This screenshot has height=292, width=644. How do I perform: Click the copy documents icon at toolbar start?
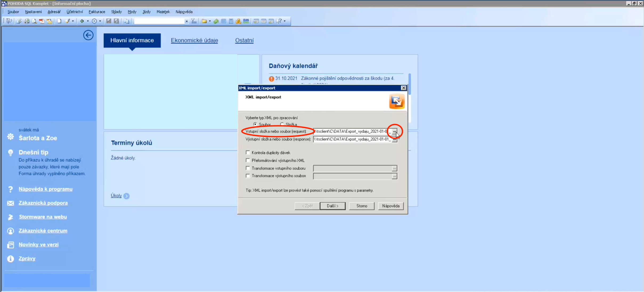point(19,21)
